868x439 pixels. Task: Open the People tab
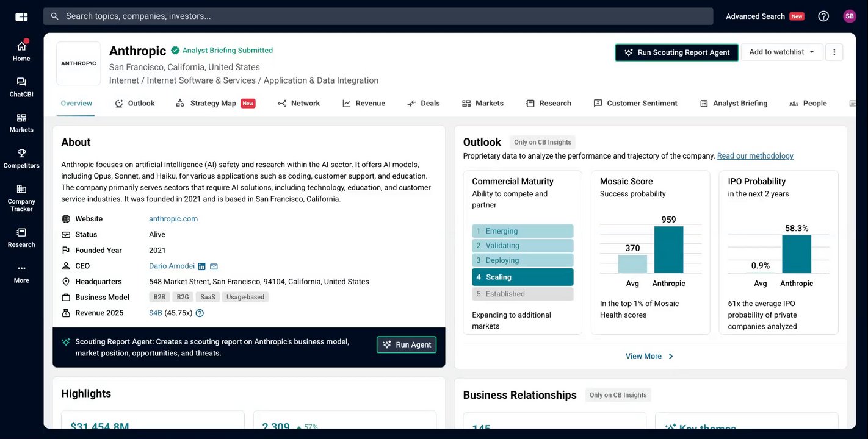(x=808, y=104)
